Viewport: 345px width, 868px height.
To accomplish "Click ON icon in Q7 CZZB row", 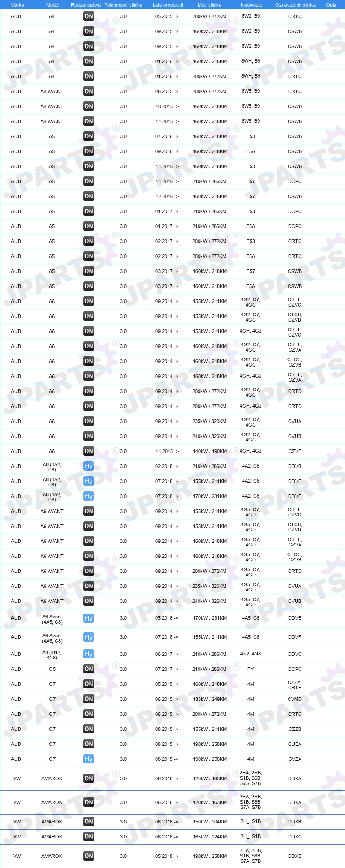I will click(89, 729).
